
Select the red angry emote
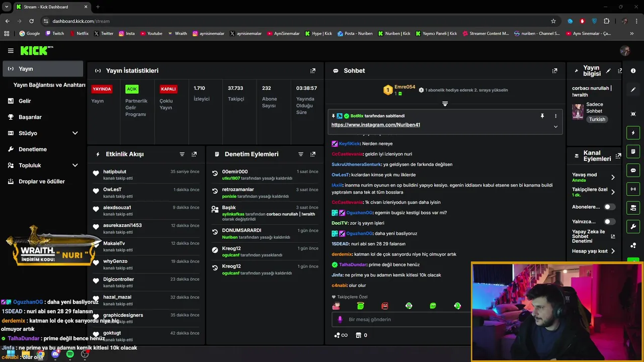385,306
